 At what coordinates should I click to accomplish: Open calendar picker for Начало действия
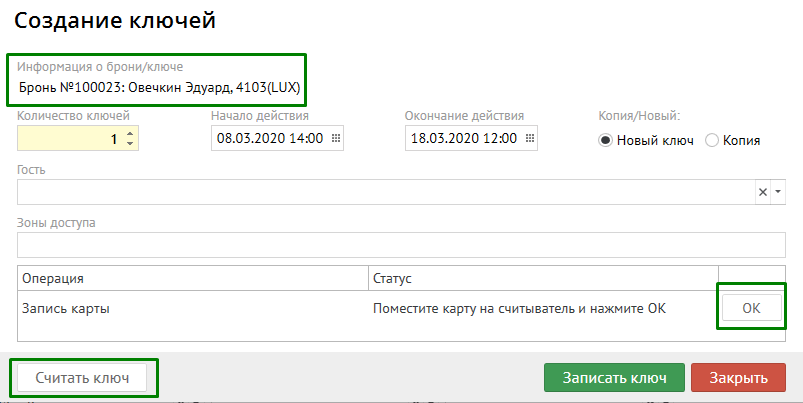click(336, 139)
